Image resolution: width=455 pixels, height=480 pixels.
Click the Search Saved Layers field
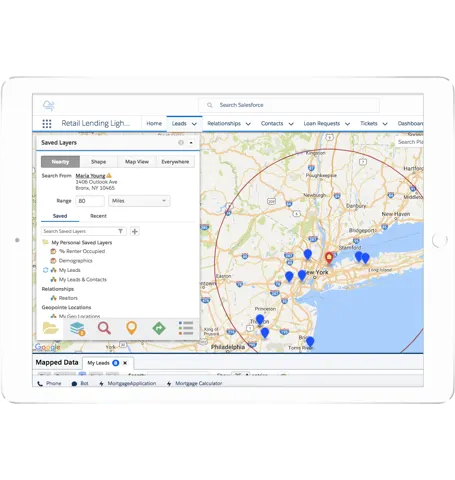click(84, 231)
